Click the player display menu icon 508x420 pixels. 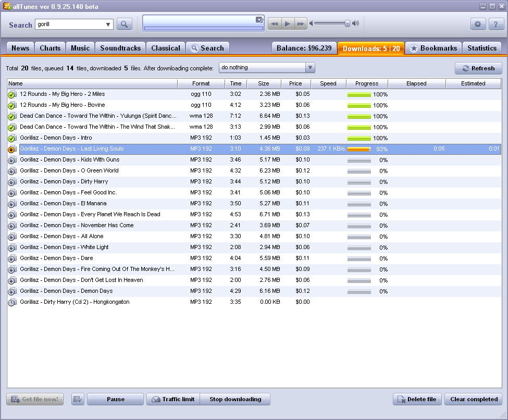(x=259, y=20)
